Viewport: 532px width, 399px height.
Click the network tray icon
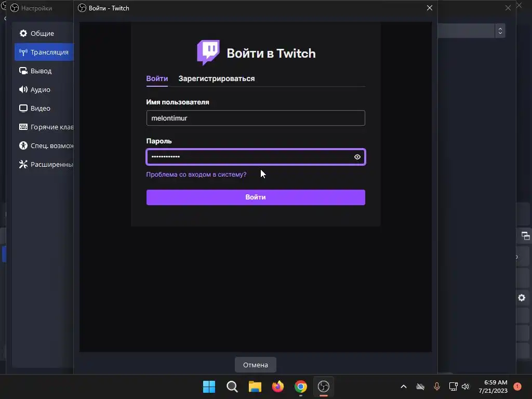click(x=453, y=387)
